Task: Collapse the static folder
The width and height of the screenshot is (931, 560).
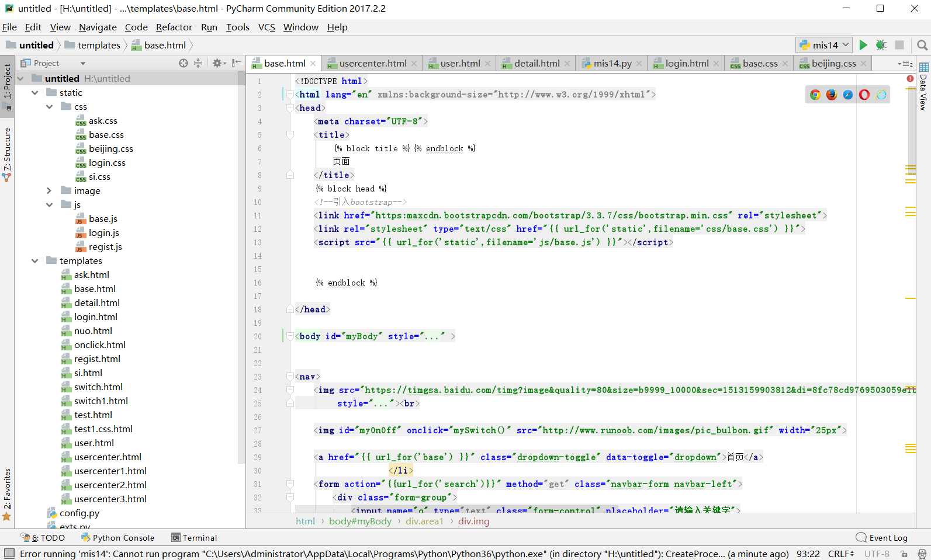Action: (x=34, y=92)
